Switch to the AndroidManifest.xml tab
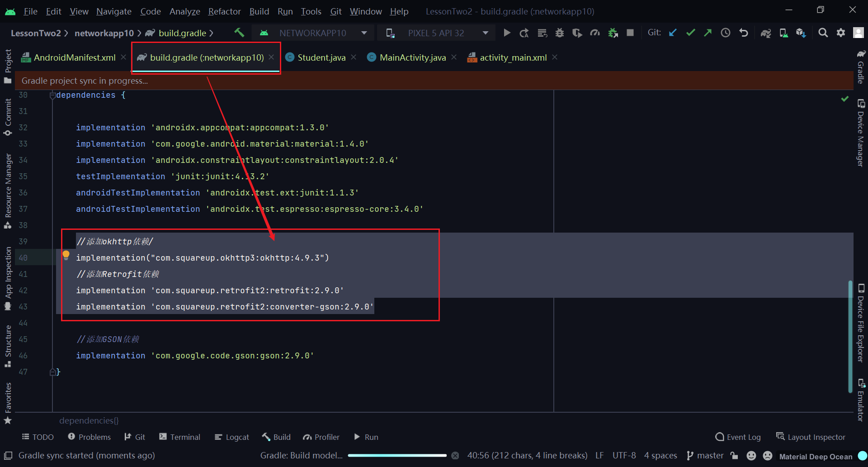The image size is (868, 467). point(74,57)
